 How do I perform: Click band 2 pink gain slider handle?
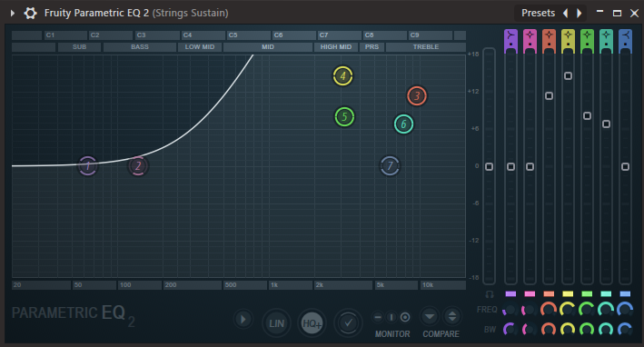coord(530,167)
